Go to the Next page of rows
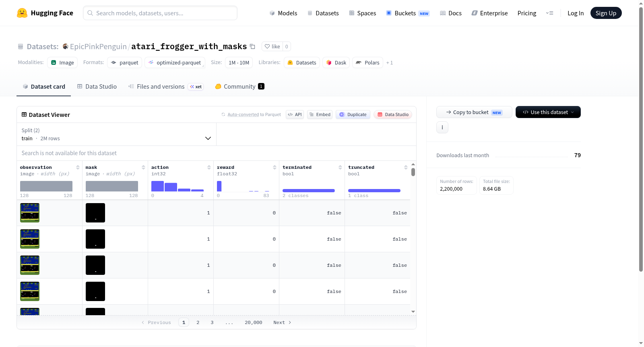 (x=282, y=322)
